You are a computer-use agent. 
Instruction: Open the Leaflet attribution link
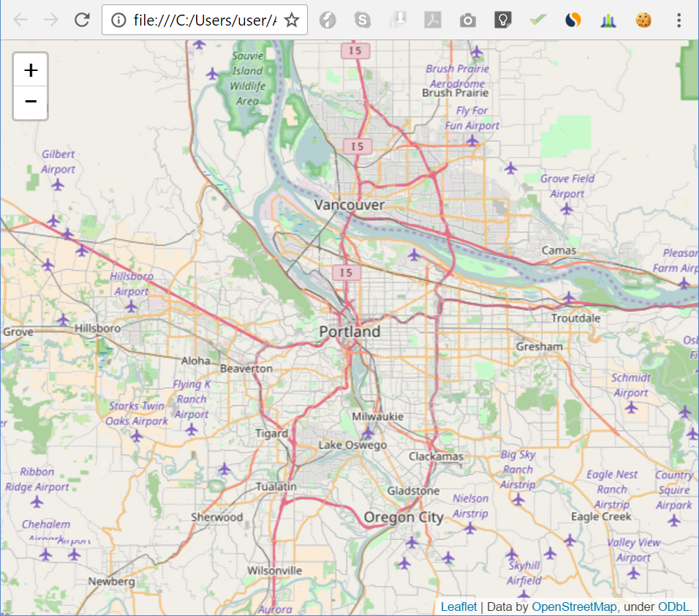[458, 606]
